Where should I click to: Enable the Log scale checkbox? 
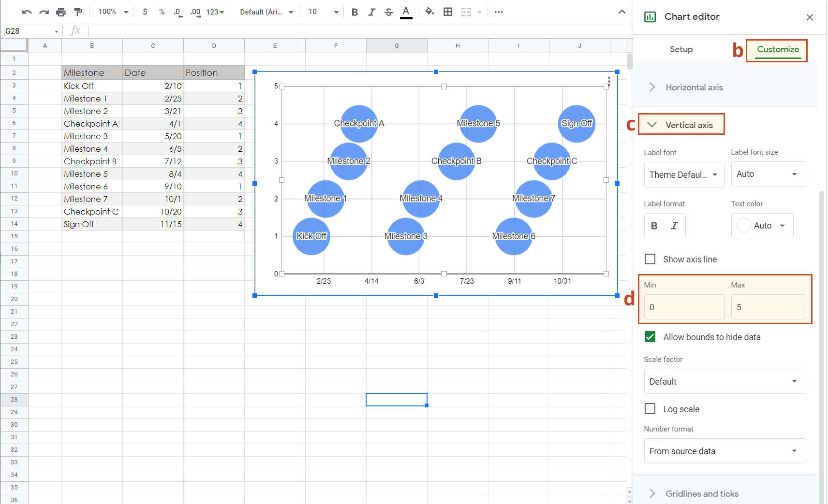pos(650,409)
